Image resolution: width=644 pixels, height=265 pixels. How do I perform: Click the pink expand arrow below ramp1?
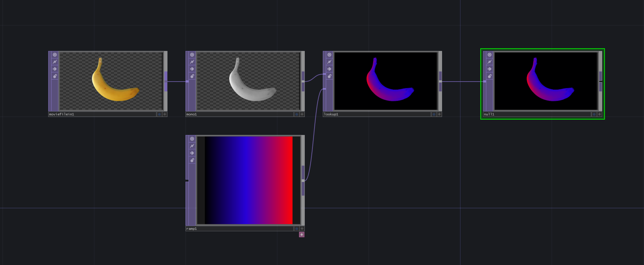302,234
